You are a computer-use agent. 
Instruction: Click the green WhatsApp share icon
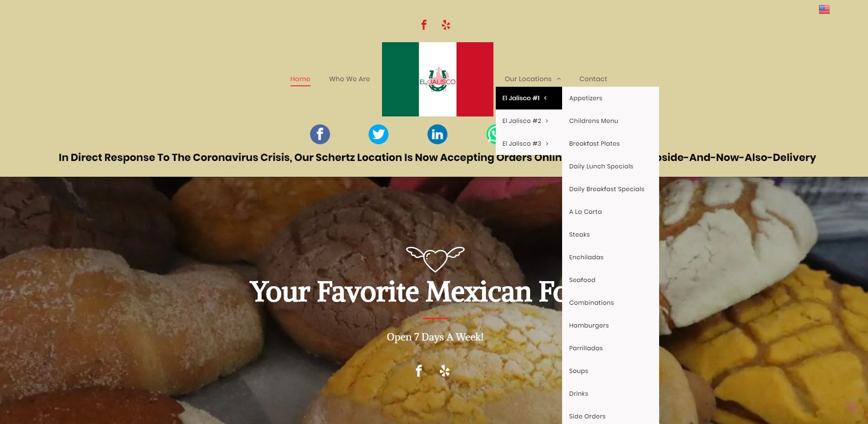pos(491,135)
